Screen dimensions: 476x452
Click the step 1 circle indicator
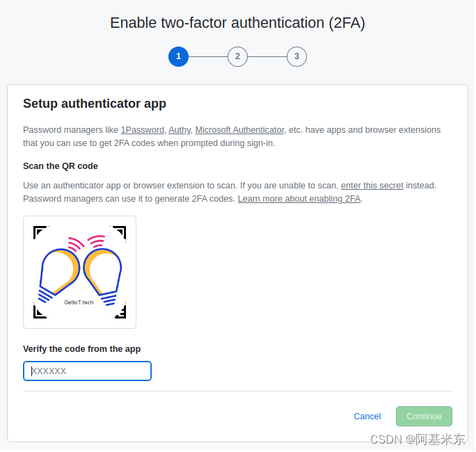tap(179, 57)
